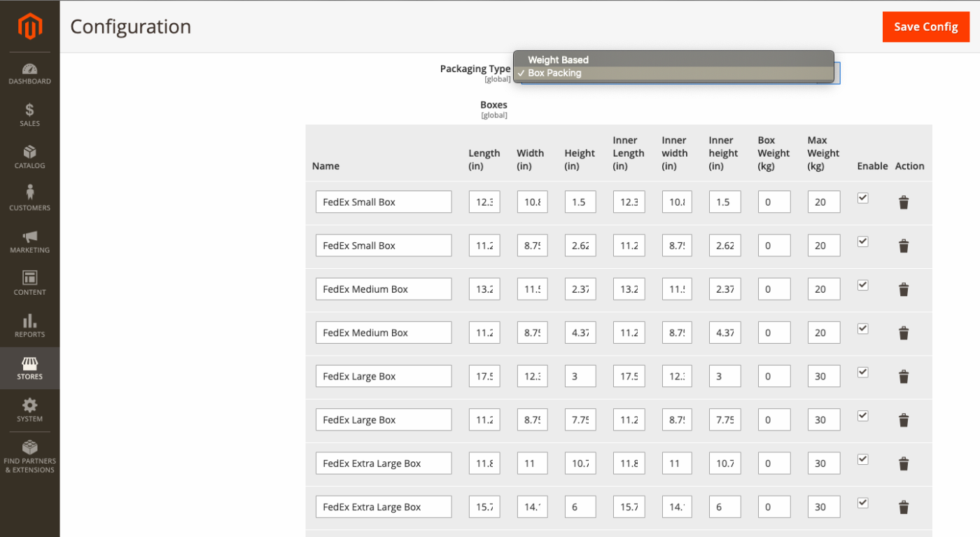Image resolution: width=980 pixels, height=537 pixels.
Task: Edit inner height field showing 10.7
Action: pos(724,463)
